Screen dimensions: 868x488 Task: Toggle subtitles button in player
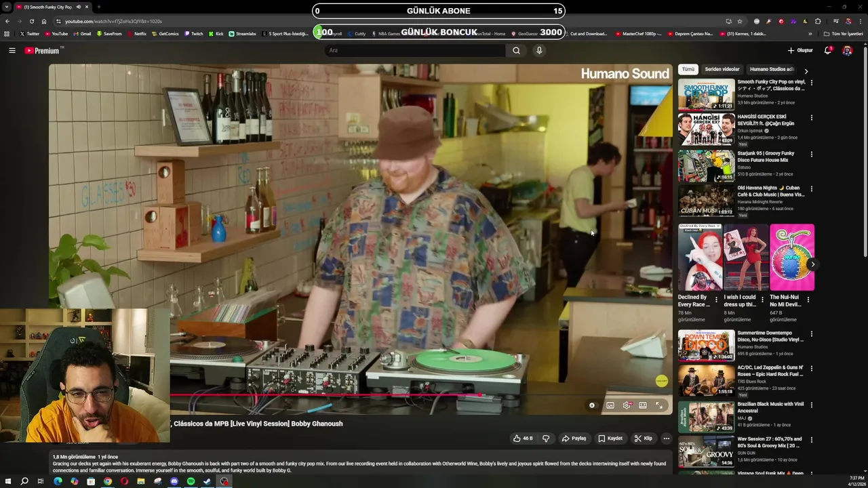[610, 405]
